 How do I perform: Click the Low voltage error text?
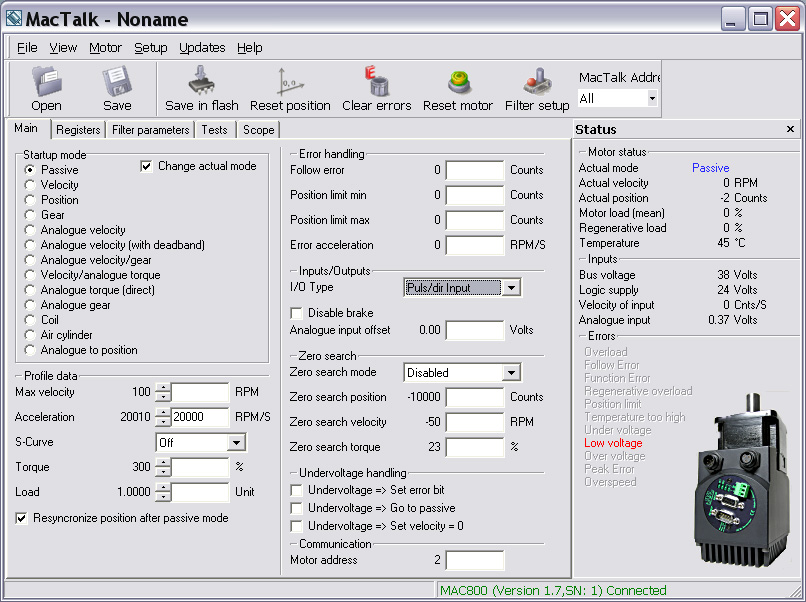pyautogui.click(x=613, y=443)
